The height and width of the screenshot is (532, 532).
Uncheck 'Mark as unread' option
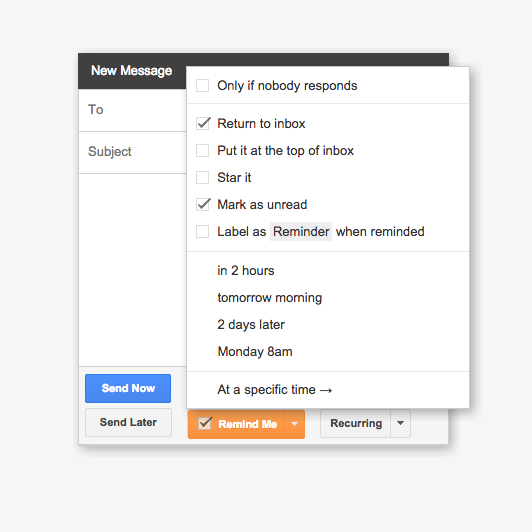pos(203,205)
